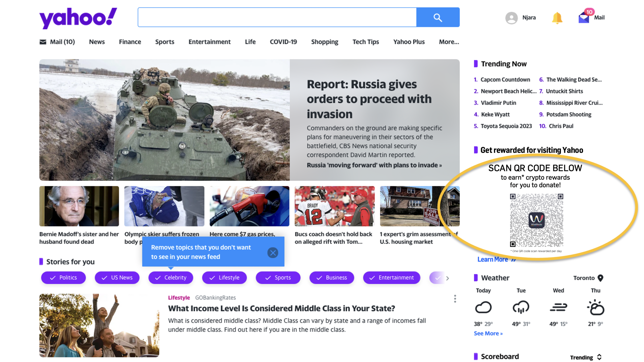This screenshot has height=362, width=644.
Task: Open the Mail envelope icon with badge
Action: coord(584,18)
